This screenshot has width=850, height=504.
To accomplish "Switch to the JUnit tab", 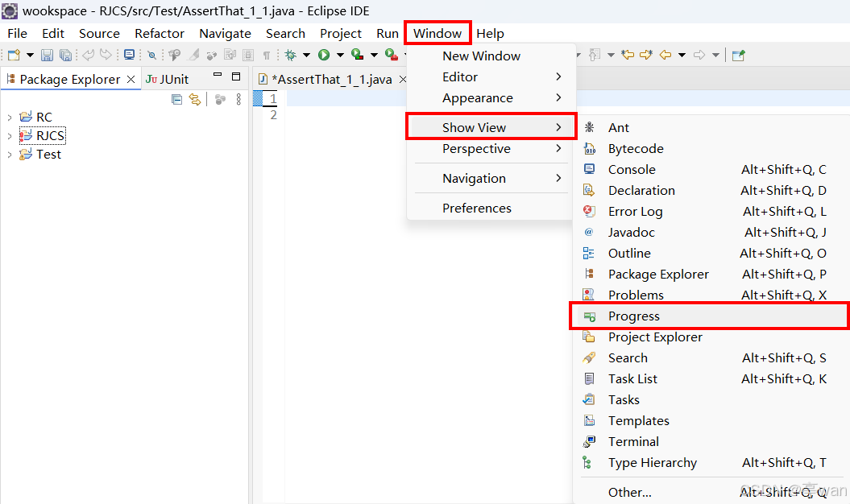I will [168, 79].
